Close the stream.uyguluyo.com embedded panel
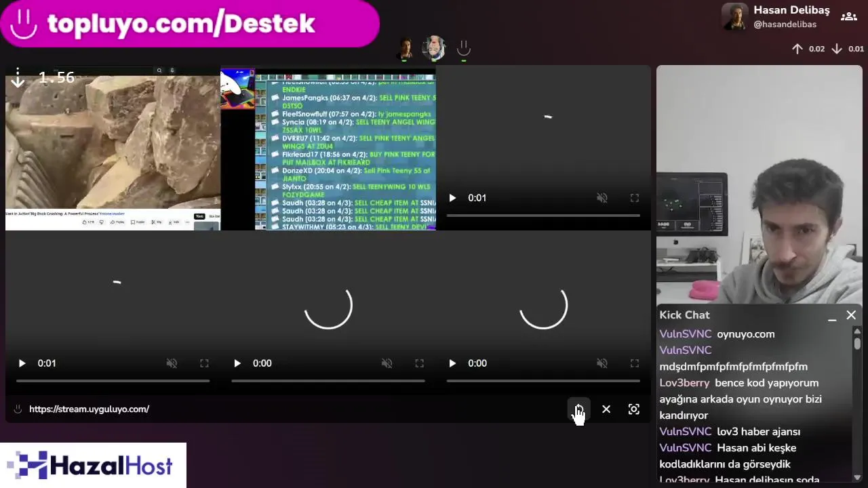This screenshot has width=868, height=488. (606, 409)
